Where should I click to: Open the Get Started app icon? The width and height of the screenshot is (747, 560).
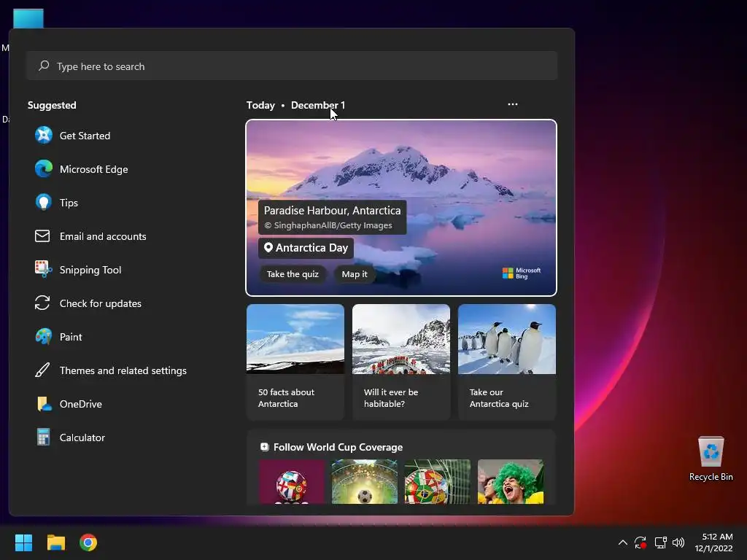click(43, 135)
